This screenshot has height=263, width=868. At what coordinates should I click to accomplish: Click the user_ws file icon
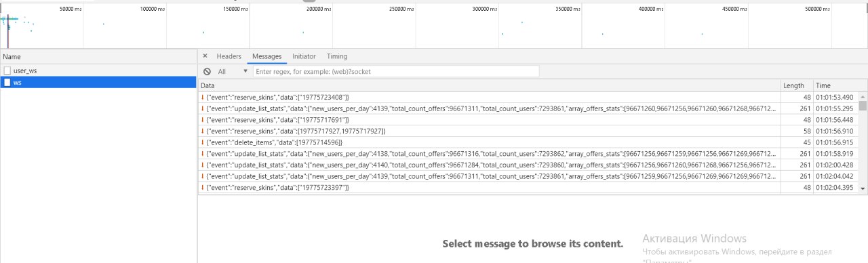tap(7, 70)
